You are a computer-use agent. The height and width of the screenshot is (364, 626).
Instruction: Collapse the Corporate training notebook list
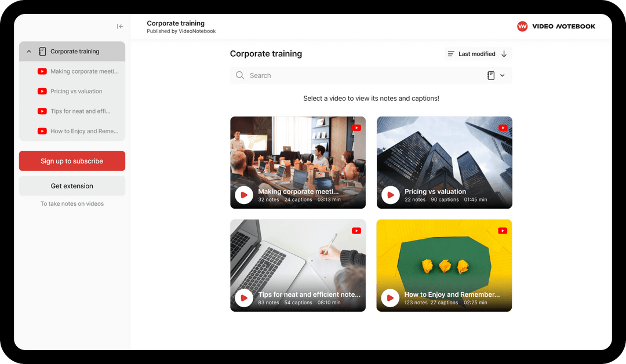[x=28, y=51]
